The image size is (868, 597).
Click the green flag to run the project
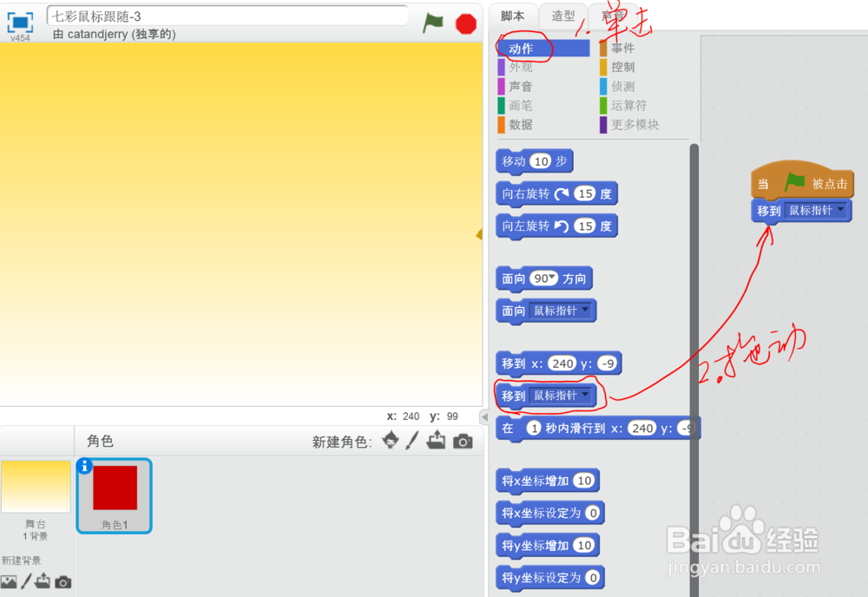pyautogui.click(x=432, y=23)
